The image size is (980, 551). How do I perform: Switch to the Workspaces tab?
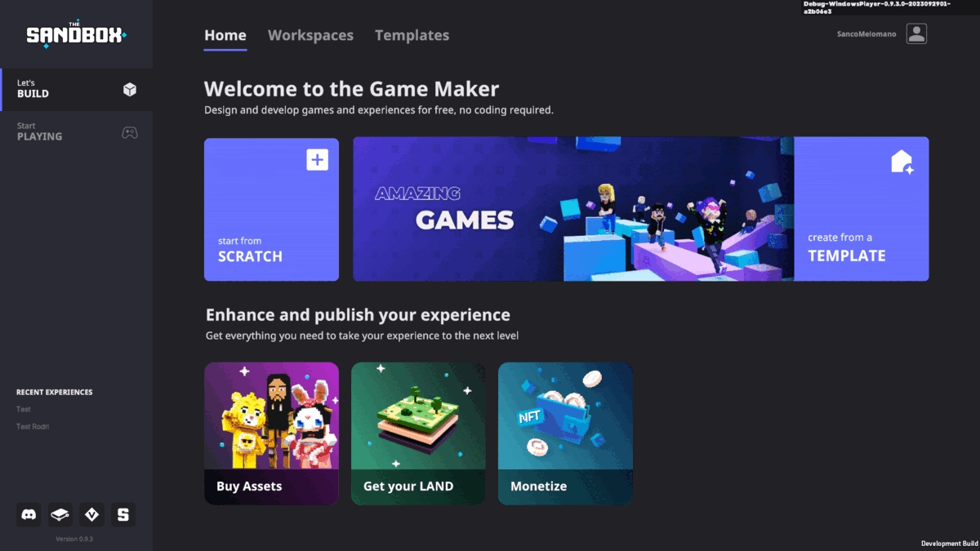(x=310, y=35)
